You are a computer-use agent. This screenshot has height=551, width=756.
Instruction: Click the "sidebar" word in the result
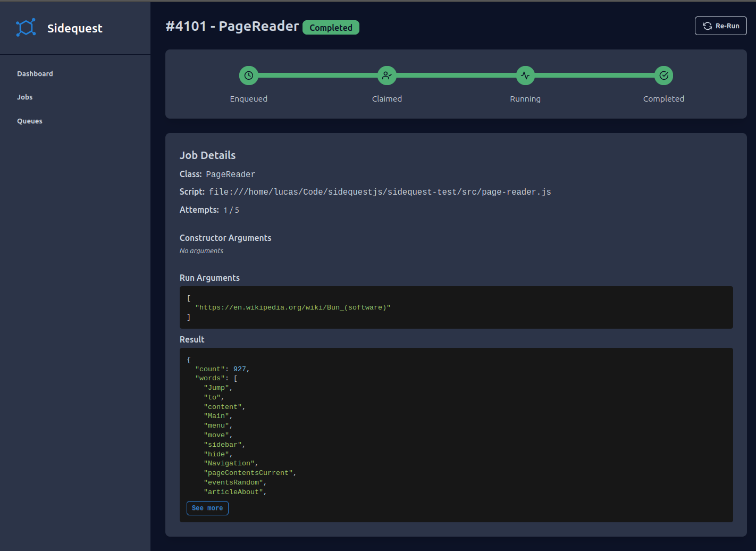point(223,445)
